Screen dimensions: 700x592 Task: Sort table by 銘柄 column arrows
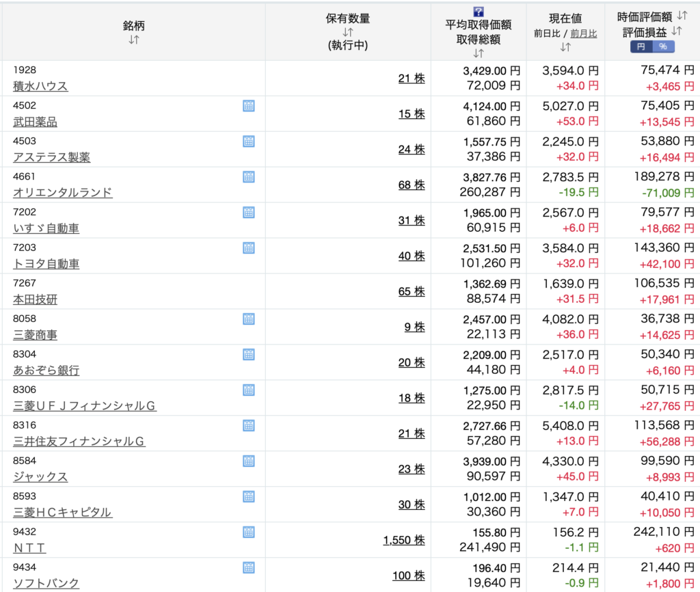[134, 40]
